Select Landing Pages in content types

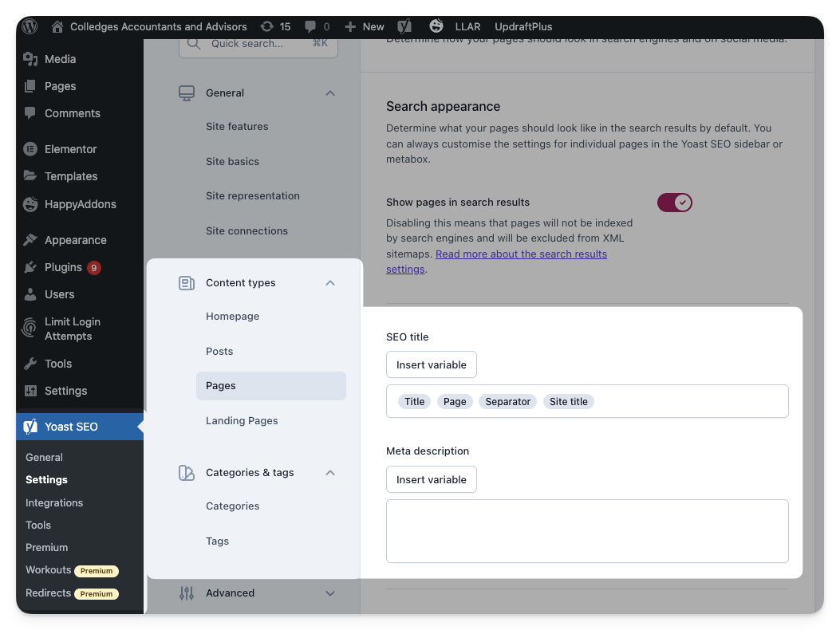click(242, 420)
